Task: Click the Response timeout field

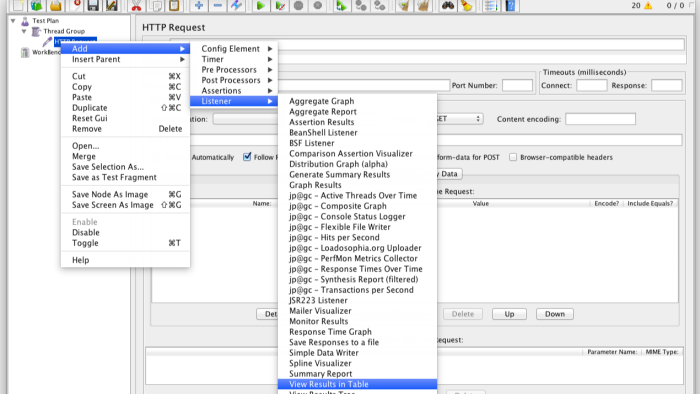Action: pyautogui.click(x=667, y=85)
